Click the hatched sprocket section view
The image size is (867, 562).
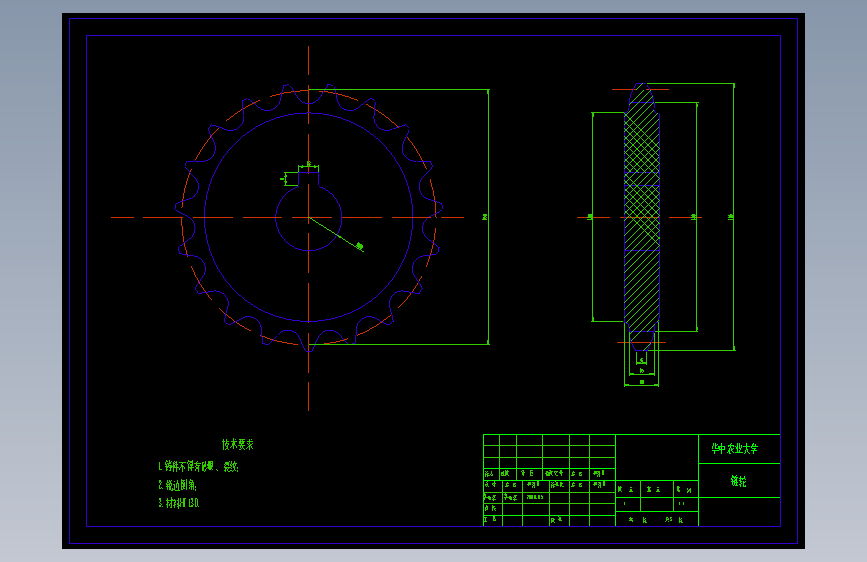tap(641, 217)
